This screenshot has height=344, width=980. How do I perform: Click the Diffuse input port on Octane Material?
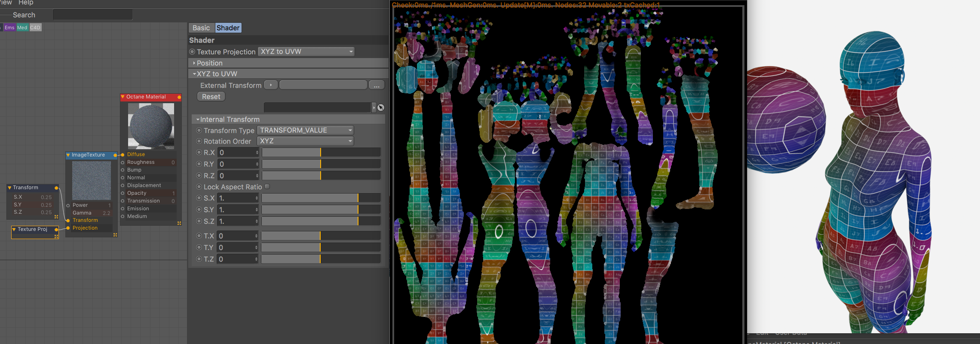click(122, 155)
